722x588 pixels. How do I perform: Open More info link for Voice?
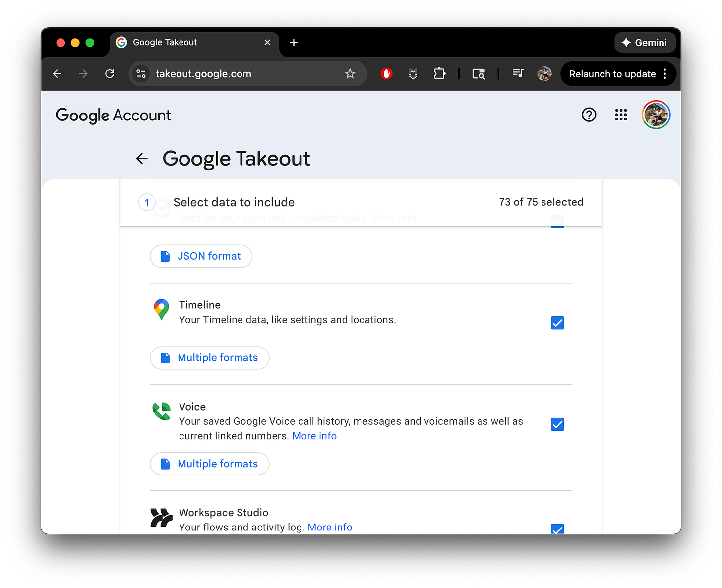coord(314,436)
